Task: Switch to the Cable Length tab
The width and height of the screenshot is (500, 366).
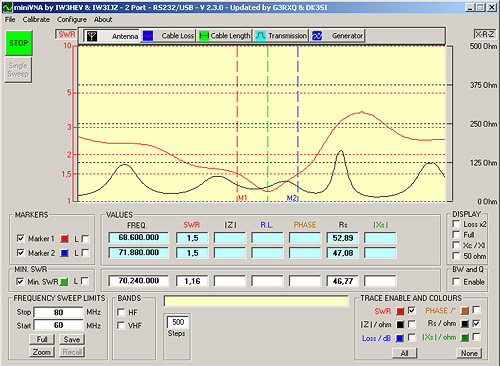Action: tap(224, 36)
